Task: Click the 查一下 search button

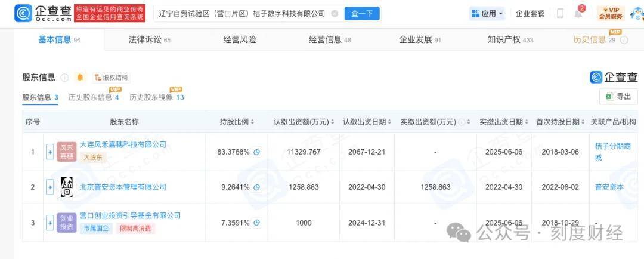Action: click(x=362, y=14)
